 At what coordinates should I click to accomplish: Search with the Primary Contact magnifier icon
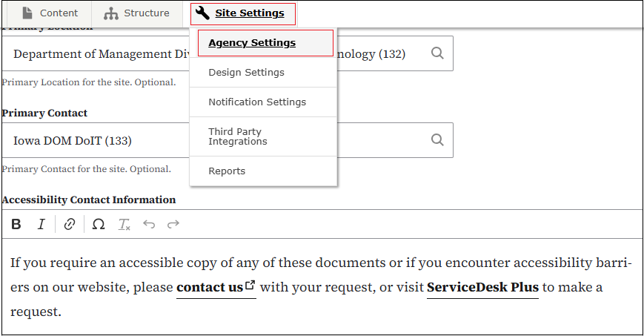[437, 140]
